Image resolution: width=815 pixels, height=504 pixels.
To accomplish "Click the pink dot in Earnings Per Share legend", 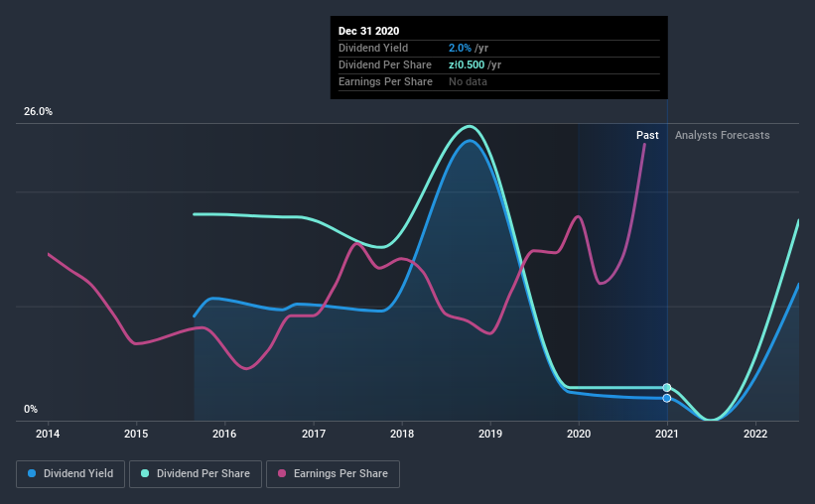I will (282, 474).
